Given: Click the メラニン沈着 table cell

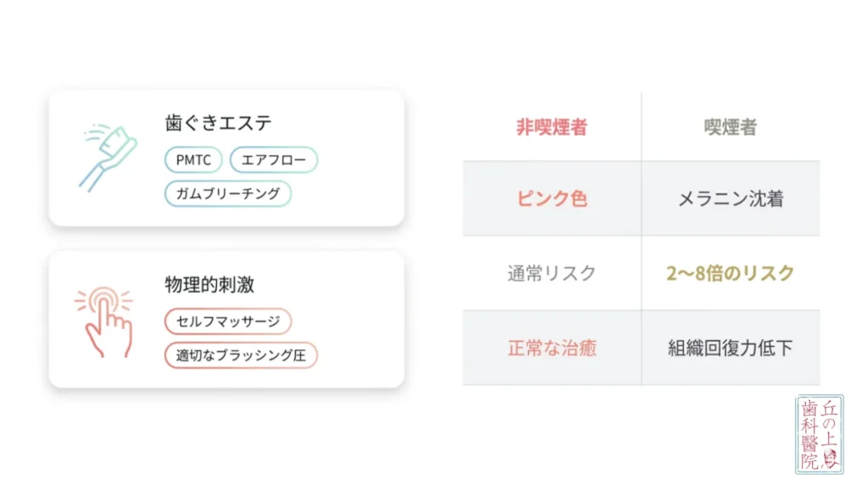Looking at the screenshot, I should pyautogui.click(x=731, y=198).
